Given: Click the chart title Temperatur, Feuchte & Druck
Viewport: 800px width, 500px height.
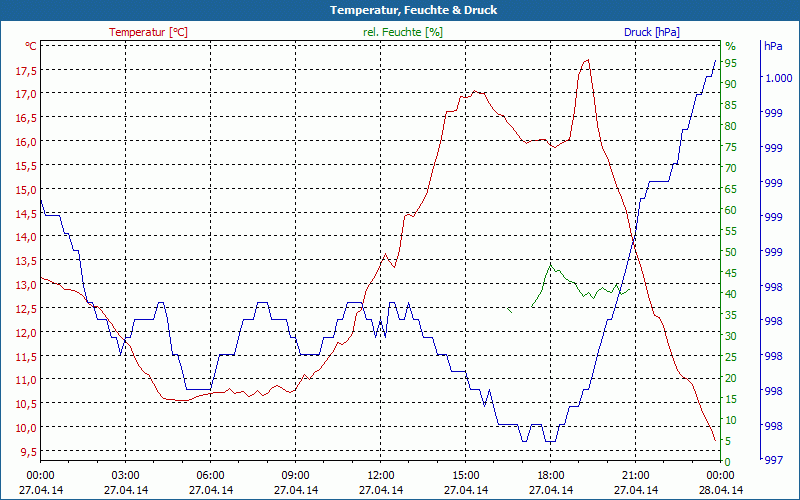Looking at the screenshot, I should (399, 10).
